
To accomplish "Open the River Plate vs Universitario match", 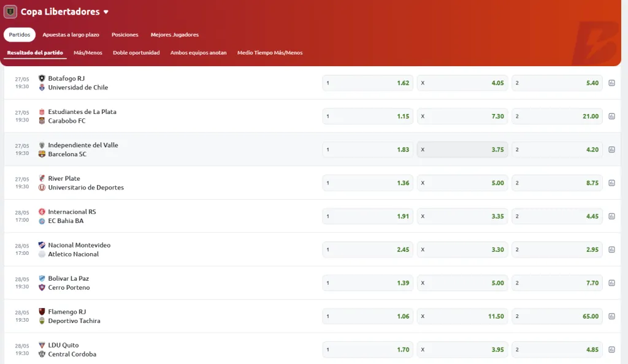I will tap(86, 183).
